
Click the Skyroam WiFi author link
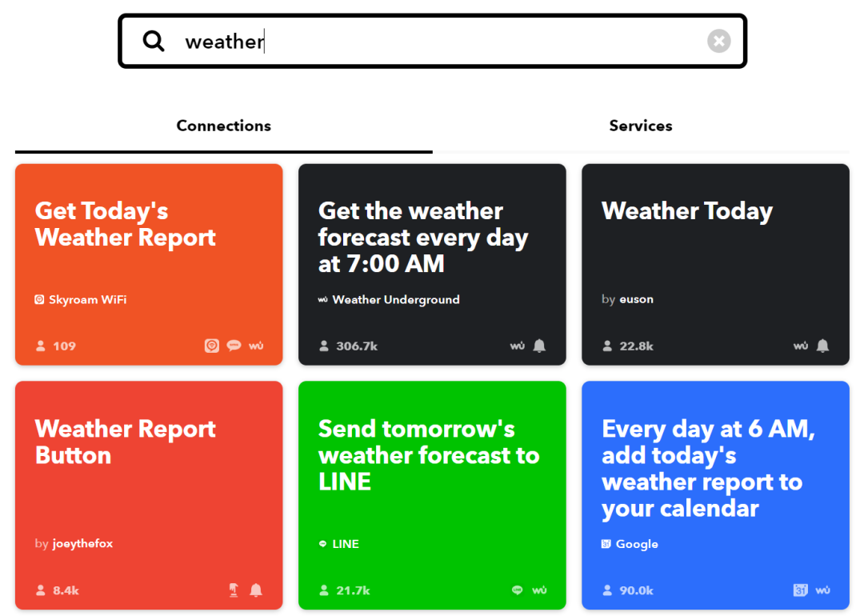[87, 300]
